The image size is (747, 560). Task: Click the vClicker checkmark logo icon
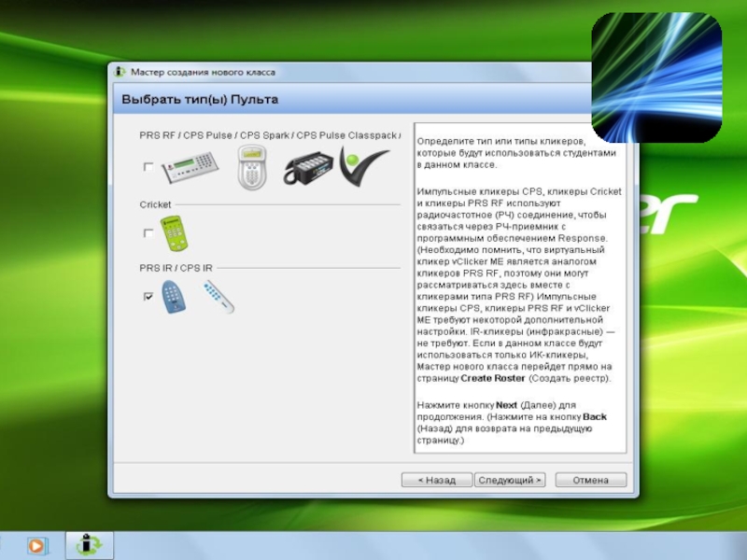[x=364, y=166]
